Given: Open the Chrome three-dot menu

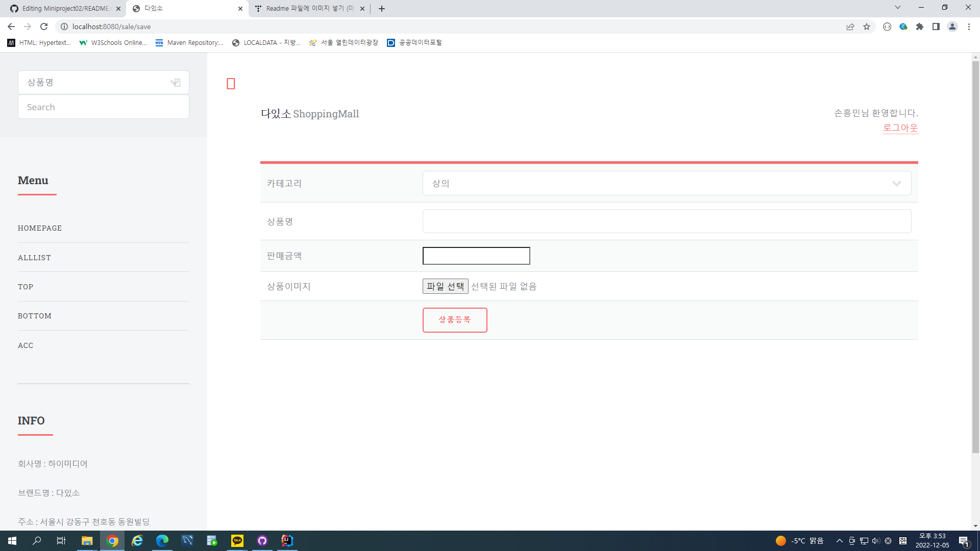Looking at the screenshot, I should pyautogui.click(x=969, y=27).
